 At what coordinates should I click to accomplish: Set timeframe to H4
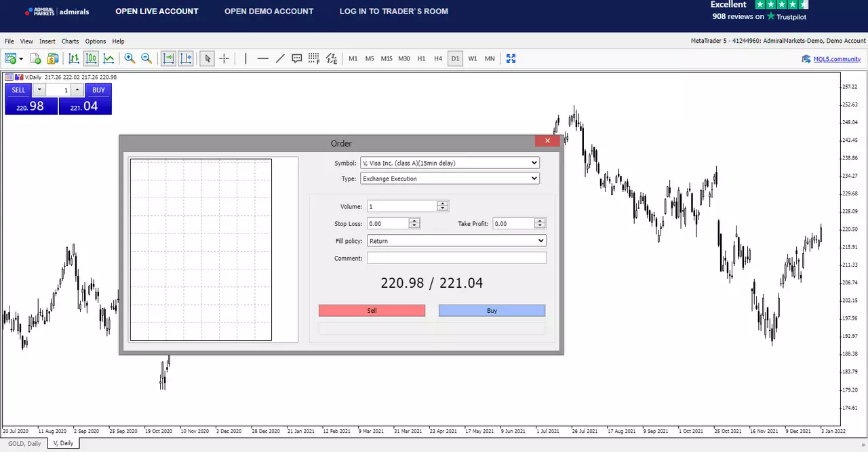coord(438,58)
